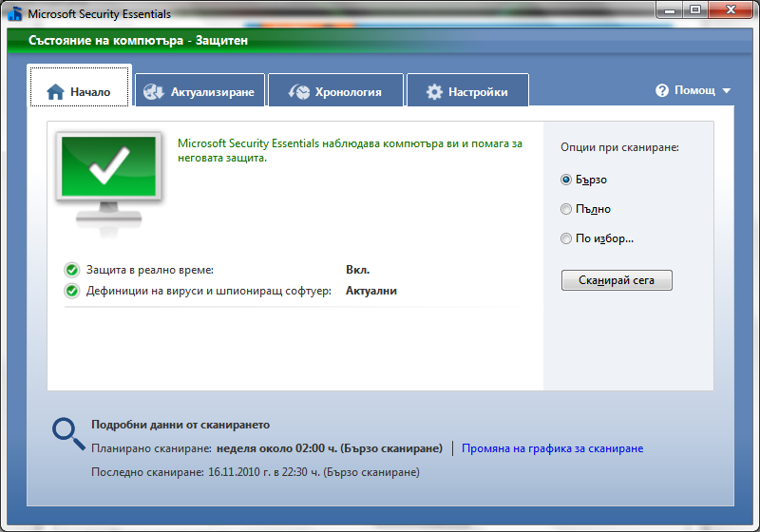
Task: Choose the По избор... scan option
Action: [566, 238]
